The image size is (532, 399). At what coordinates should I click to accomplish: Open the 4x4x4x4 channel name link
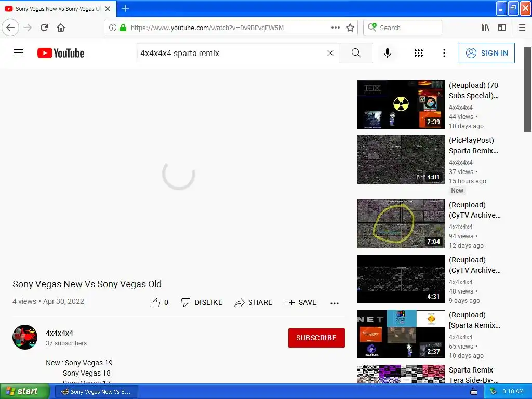pyautogui.click(x=59, y=333)
